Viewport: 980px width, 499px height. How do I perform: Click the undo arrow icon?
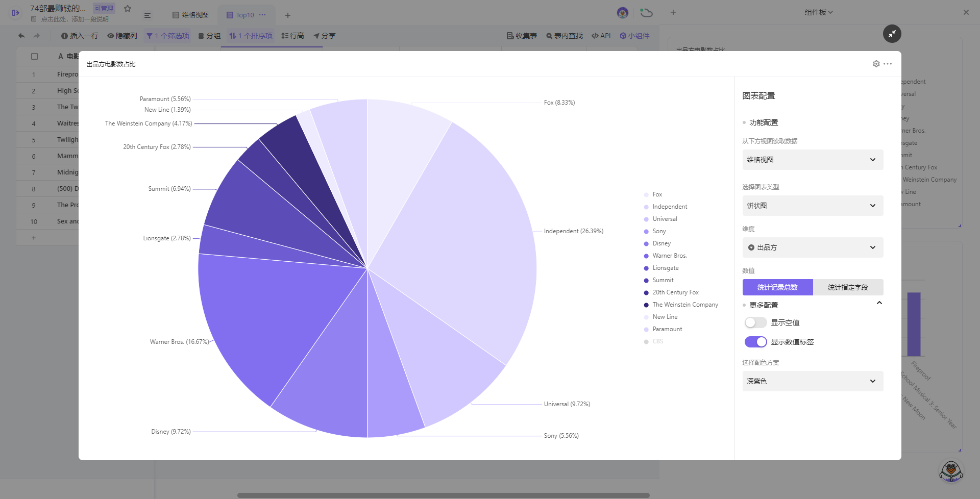coord(21,36)
